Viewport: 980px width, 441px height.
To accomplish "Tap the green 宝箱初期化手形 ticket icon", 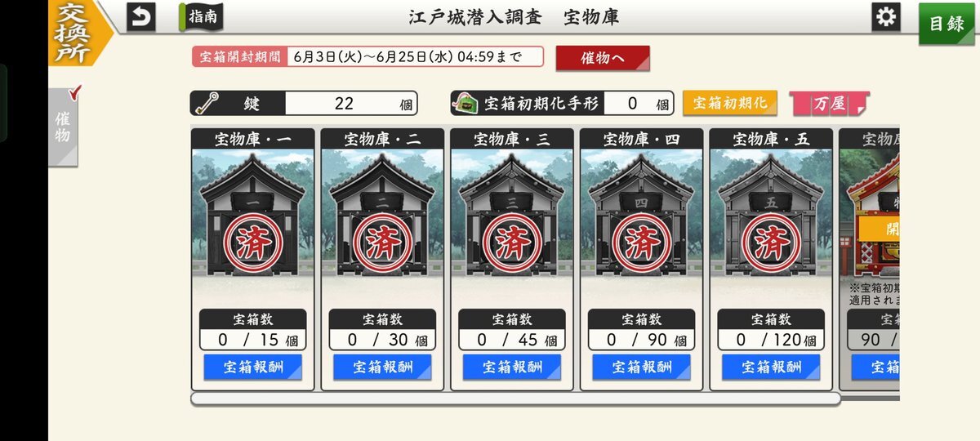I will point(466,104).
